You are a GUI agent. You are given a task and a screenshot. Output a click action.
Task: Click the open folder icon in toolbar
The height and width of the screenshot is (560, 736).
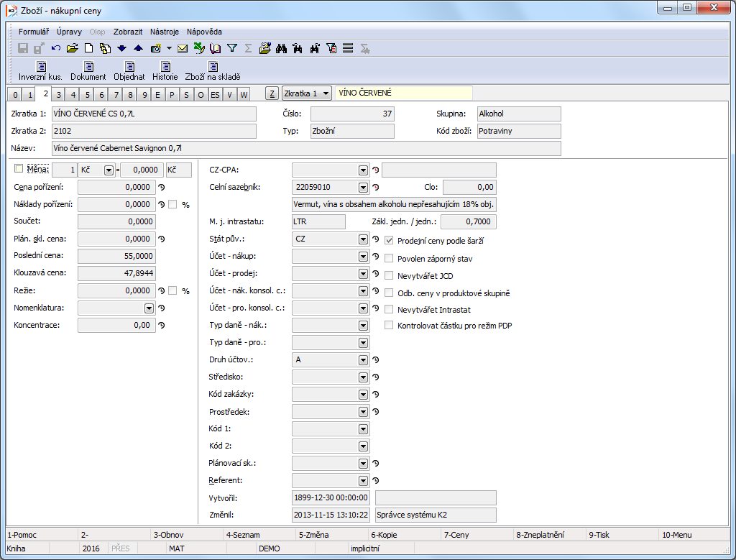[72, 49]
